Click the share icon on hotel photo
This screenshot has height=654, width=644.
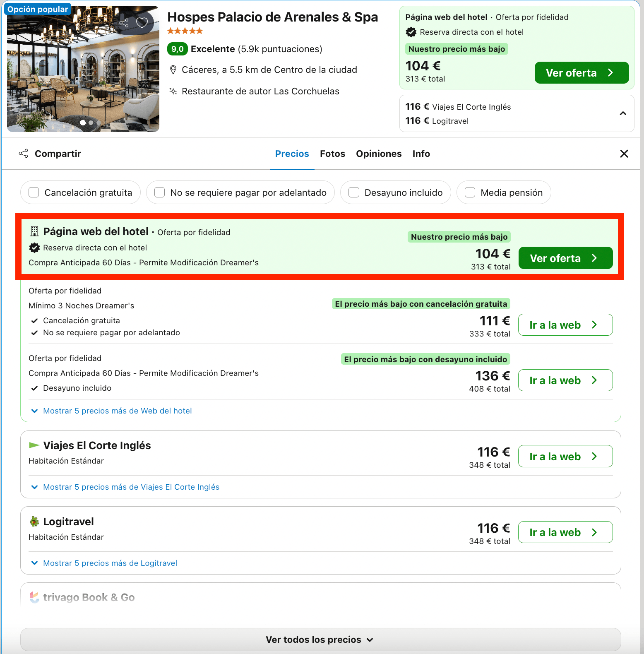click(x=124, y=23)
